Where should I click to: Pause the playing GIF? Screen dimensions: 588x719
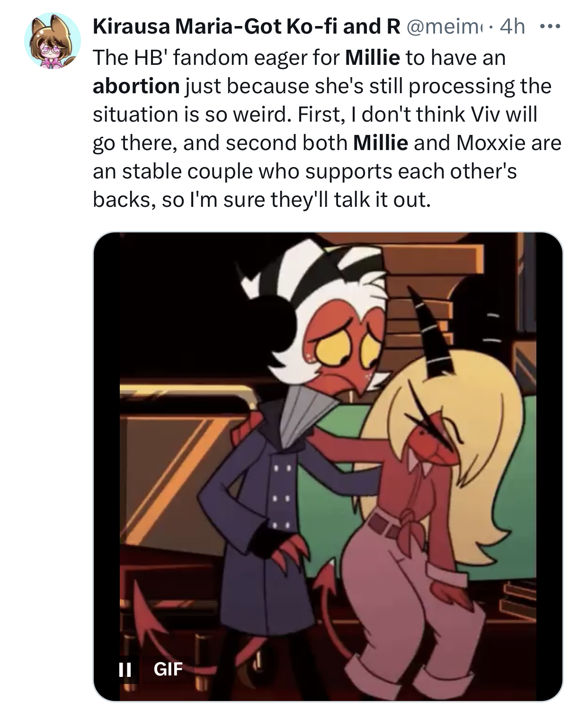point(125,669)
